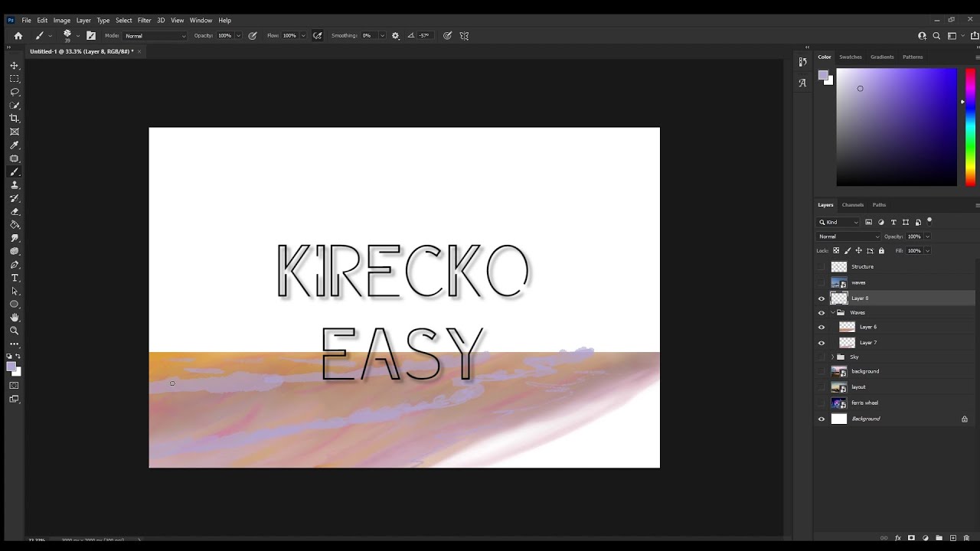Open smoothing options gear
The height and width of the screenshot is (551, 980).
(x=396, y=35)
